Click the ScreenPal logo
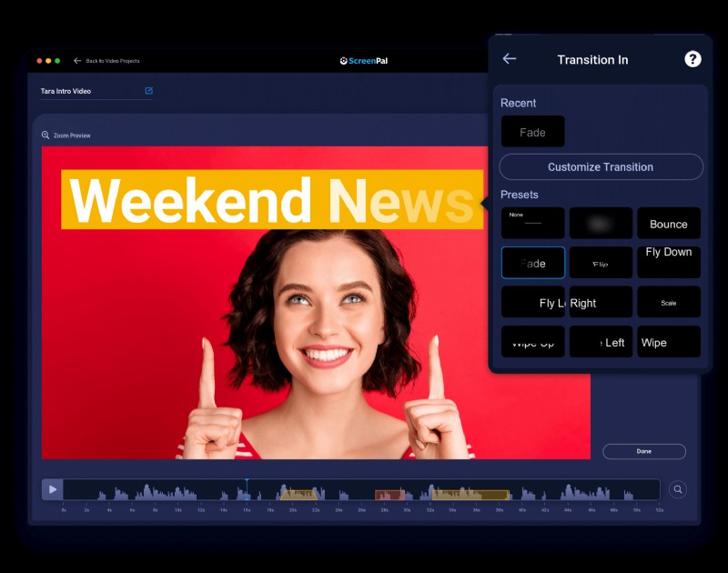The width and height of the screenshot is (728, 573). [364, 60]
